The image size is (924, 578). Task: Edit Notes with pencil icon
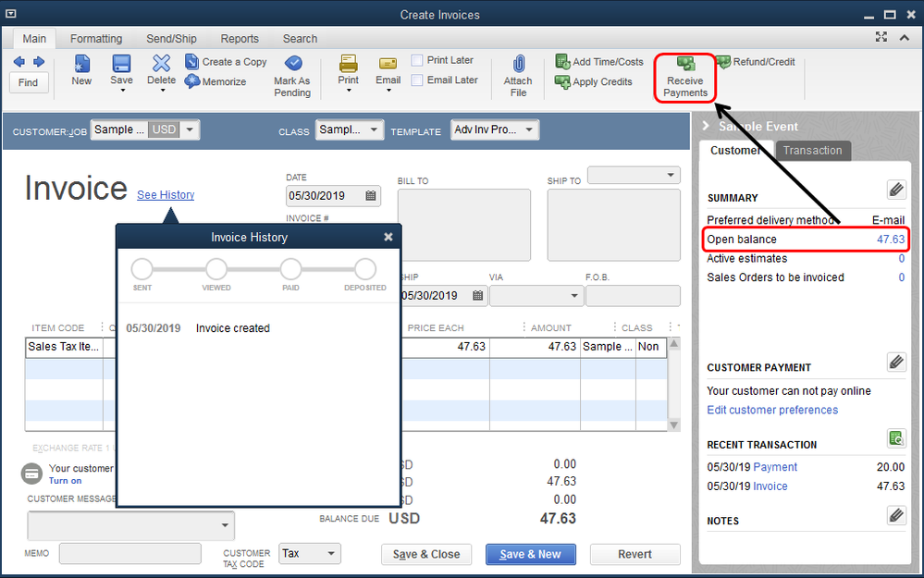(x=896, y=515)
